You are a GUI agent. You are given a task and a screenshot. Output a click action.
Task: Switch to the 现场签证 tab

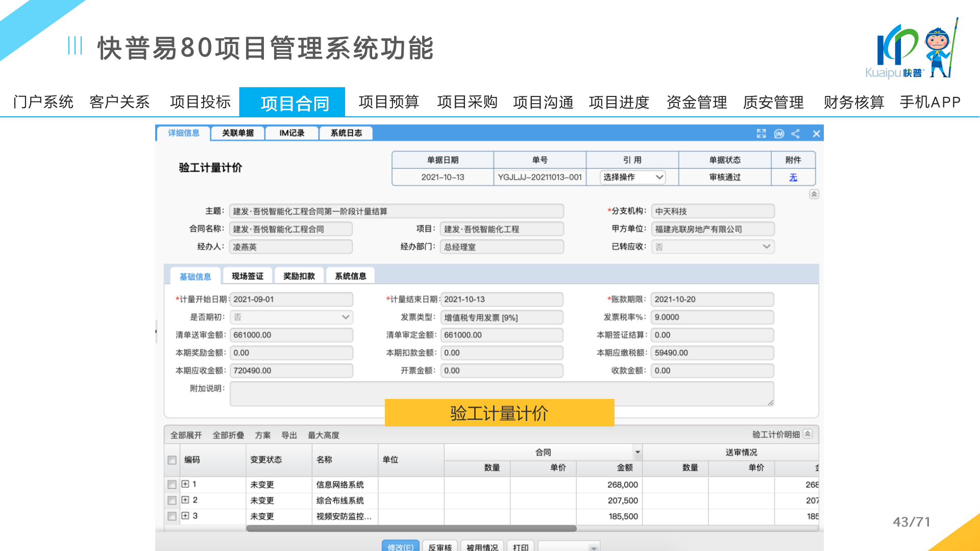248,276
